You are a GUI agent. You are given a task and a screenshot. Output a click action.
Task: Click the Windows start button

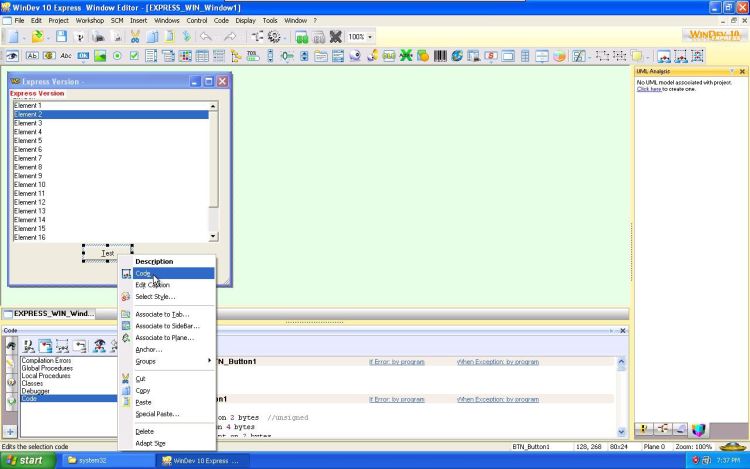pyautogui.click(x=28, y=460)
